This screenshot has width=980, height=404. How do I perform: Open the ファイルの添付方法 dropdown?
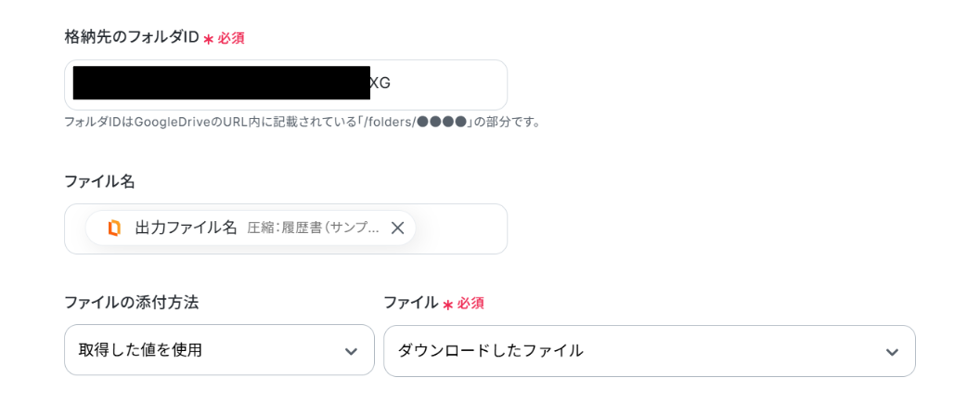219,350
